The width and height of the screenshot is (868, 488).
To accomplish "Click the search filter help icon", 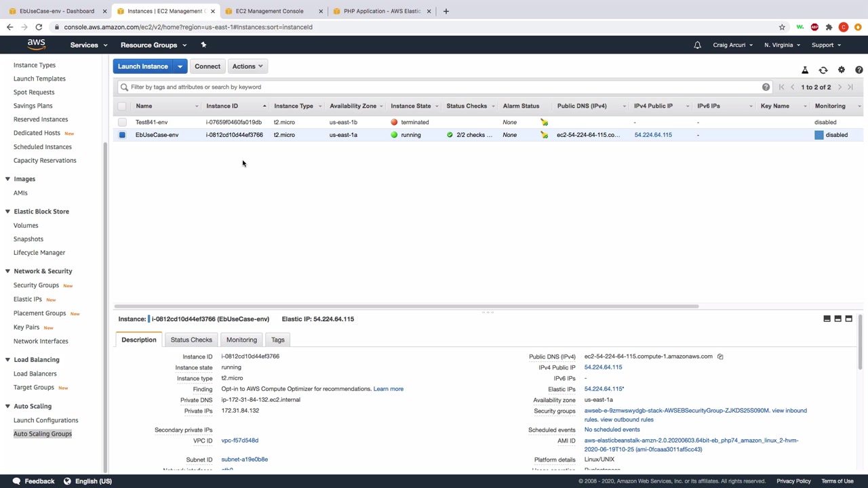I will pos(766,87).
